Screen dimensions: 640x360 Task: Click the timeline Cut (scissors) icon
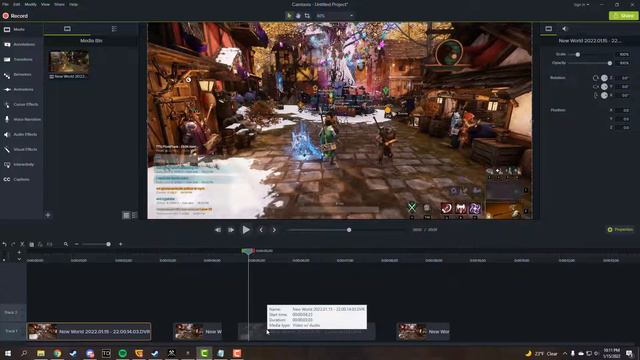point(22,244)
